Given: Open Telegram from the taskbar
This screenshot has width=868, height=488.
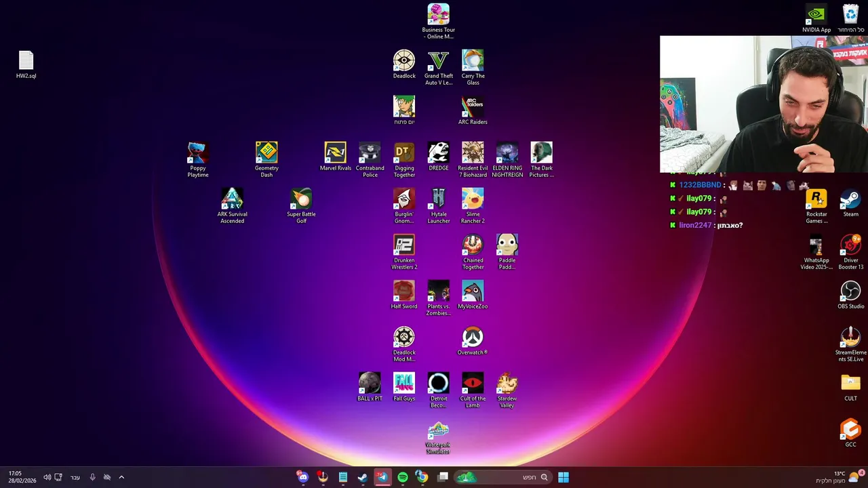Looking at the screenshot, I should pyautogui.click(x=382, y=477).
